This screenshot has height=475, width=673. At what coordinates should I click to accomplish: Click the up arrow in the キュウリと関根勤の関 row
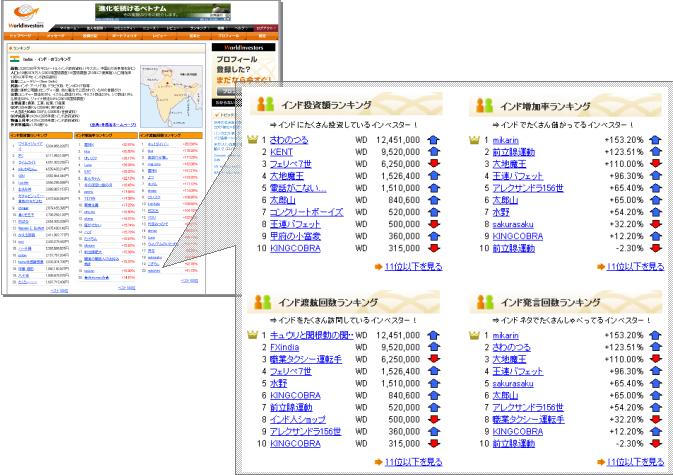click(434, 335)
